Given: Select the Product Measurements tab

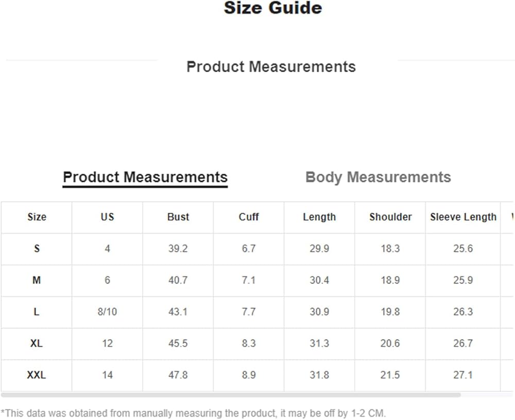Looking at the screenshot, I should 145,177.
